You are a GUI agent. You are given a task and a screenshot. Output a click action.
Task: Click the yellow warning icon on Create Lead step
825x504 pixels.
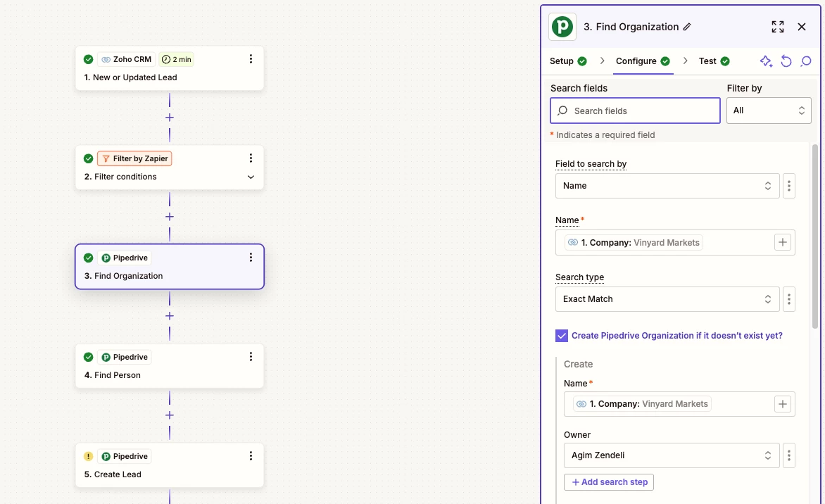point(89,456)
